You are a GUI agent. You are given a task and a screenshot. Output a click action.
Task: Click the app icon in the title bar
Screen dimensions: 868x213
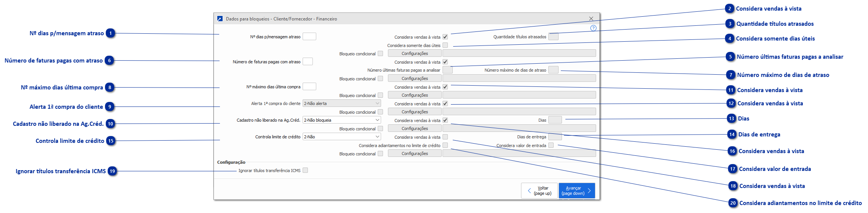(x=220, y=19)
